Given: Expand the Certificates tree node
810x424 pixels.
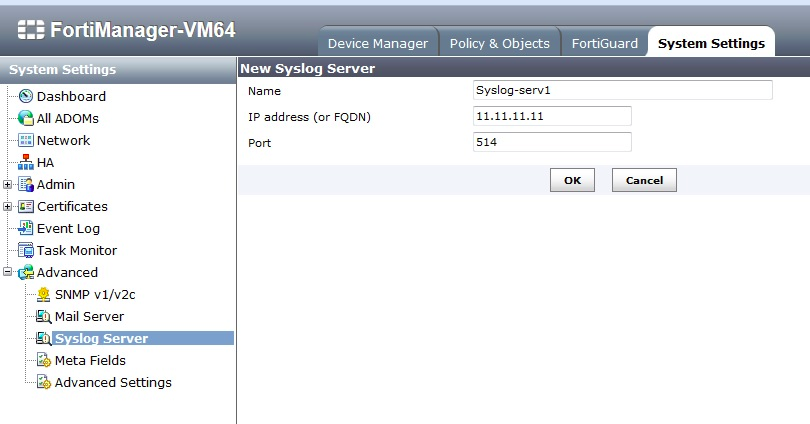Looking at the screenshot, I should [x=7, y=207].
